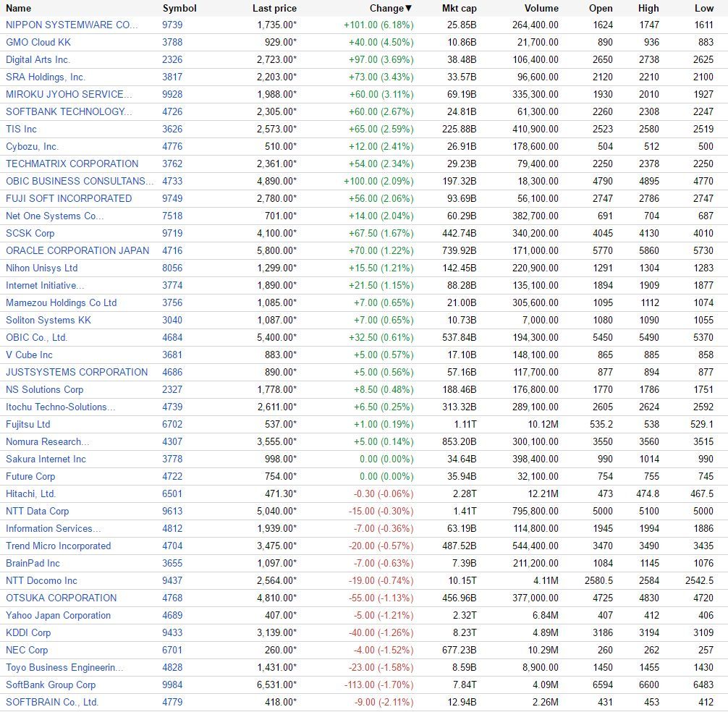Open NIPPON SYSTEMWARE CO... stock link
The width and height of the screenshot is (728, 712).
[72, 25]
